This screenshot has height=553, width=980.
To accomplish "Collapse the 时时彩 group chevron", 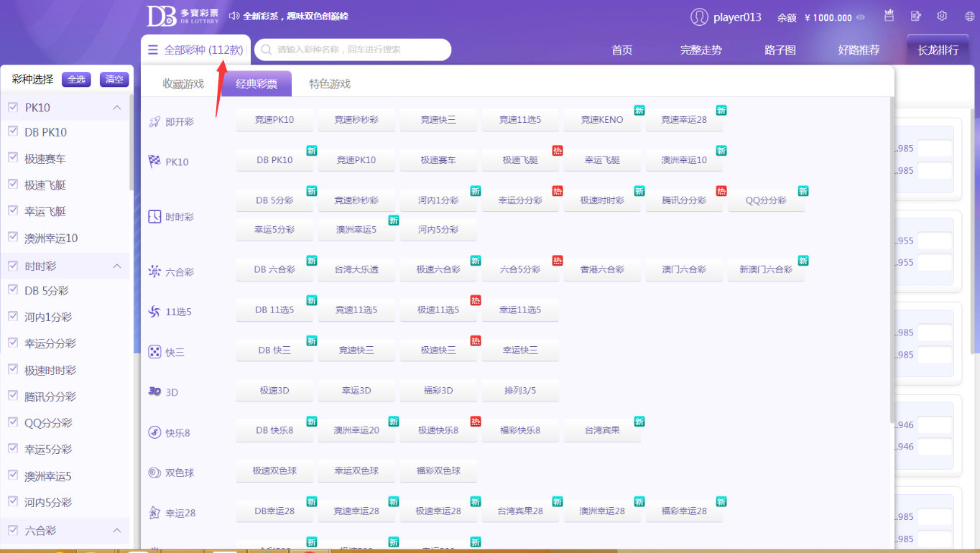I will pyautogui.click(x=117, y=266).
